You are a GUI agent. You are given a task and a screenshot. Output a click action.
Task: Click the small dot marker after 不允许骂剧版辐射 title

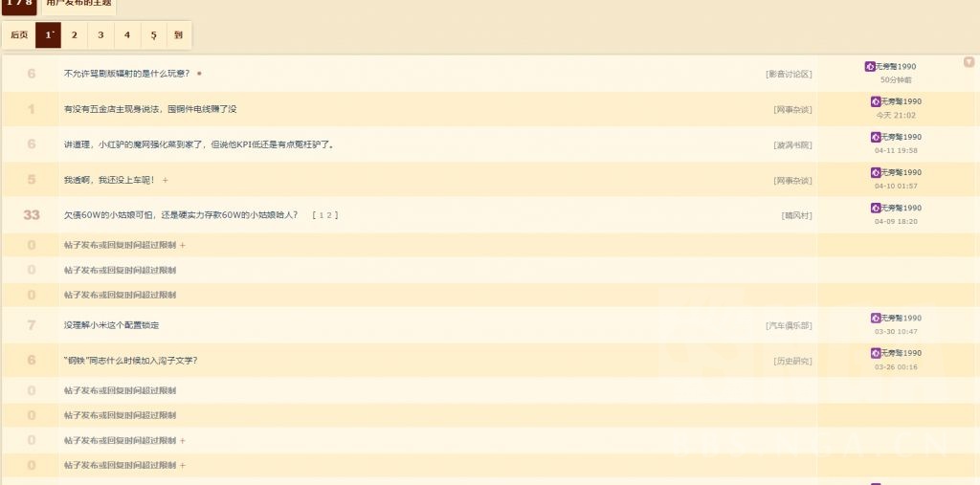(x=199, y=73)
